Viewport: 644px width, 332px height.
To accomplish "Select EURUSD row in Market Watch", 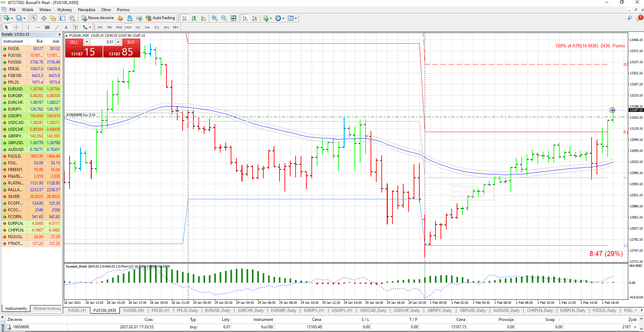I will [32, 89].
